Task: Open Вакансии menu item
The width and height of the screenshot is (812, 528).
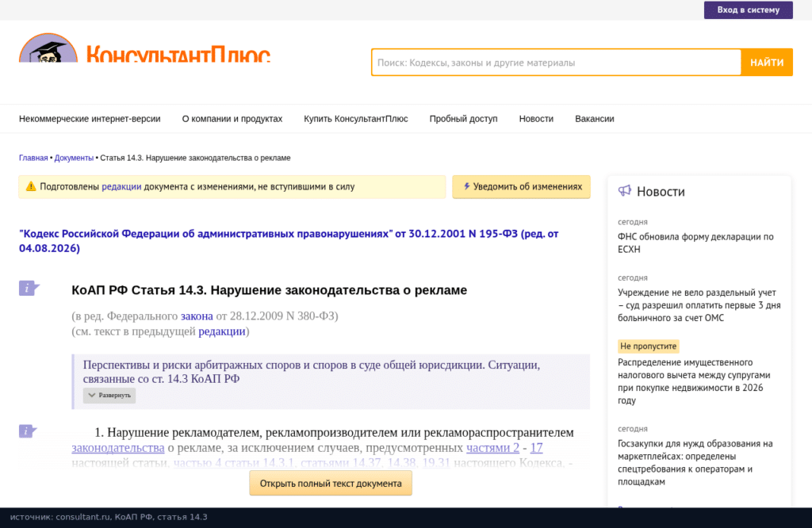Action: point(595,119)
